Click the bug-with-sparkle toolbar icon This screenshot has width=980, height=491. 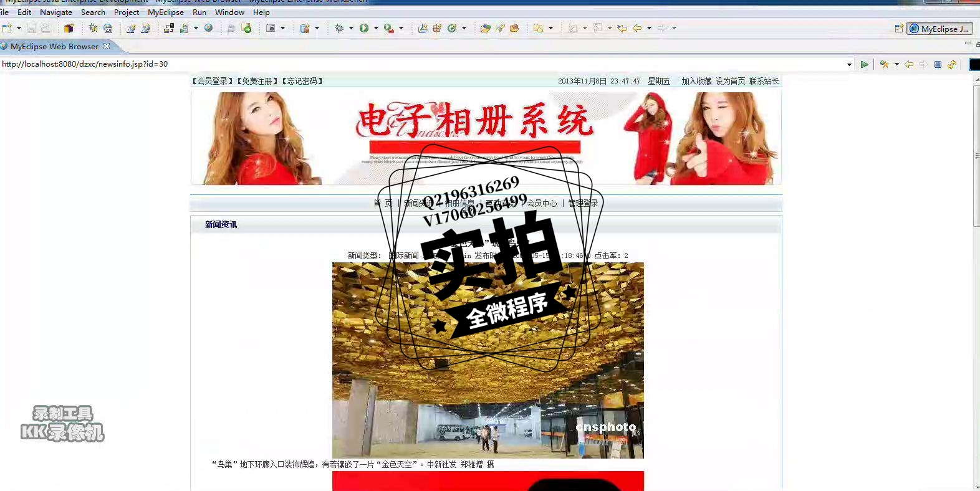pyautogui.click(x=93, y=28)
